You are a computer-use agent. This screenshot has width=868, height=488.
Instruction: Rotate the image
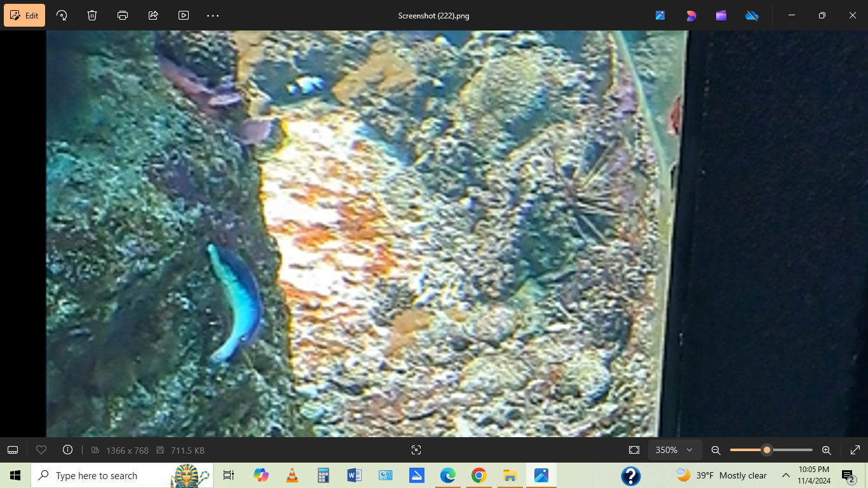[x=61, y=15]
